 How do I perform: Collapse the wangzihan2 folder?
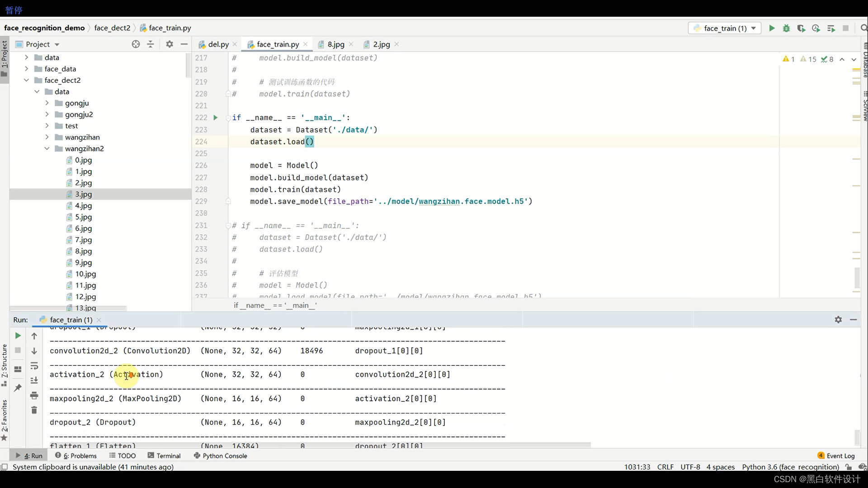coord(47,149)
